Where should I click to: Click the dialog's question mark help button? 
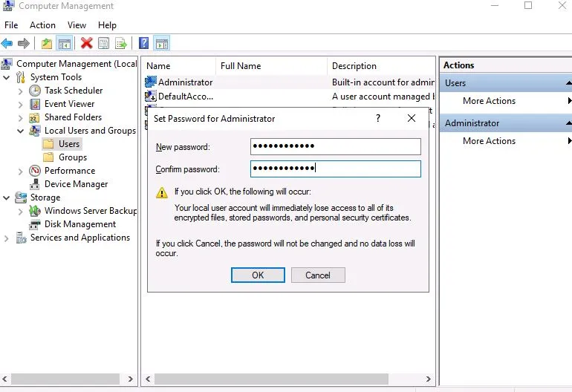(378, 118)
